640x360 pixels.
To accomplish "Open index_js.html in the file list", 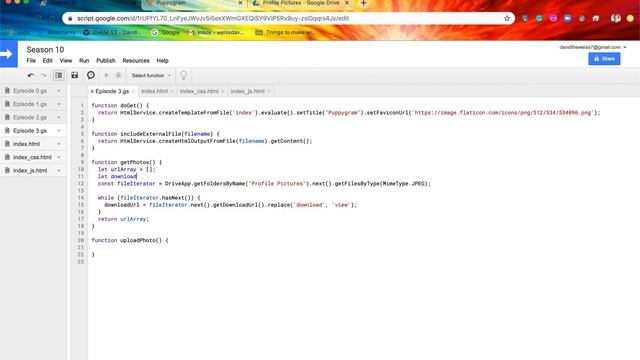I will point(30,171).
